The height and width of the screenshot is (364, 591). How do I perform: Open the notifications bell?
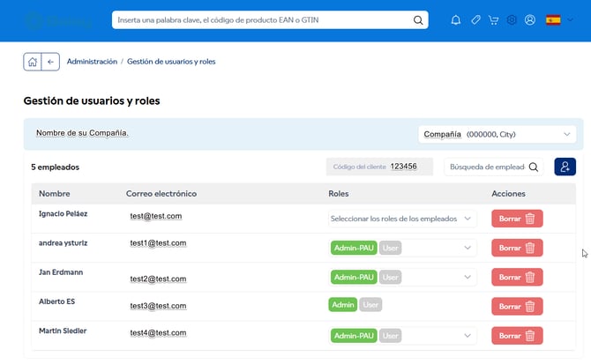coord(456,19)
